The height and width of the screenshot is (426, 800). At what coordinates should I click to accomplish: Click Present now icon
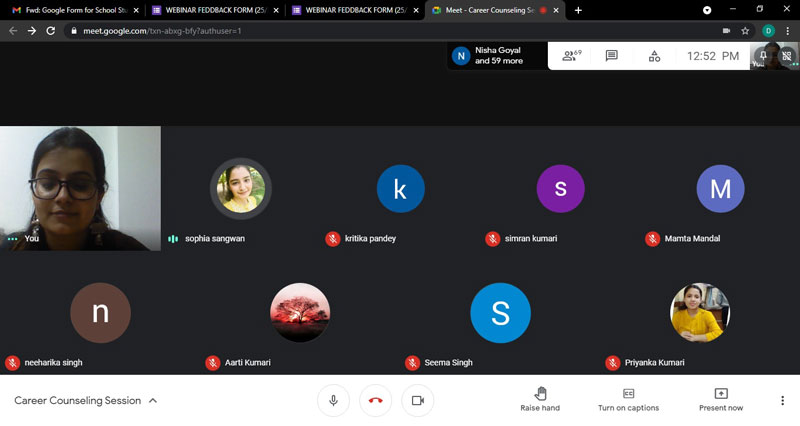(x=720, y=399)
